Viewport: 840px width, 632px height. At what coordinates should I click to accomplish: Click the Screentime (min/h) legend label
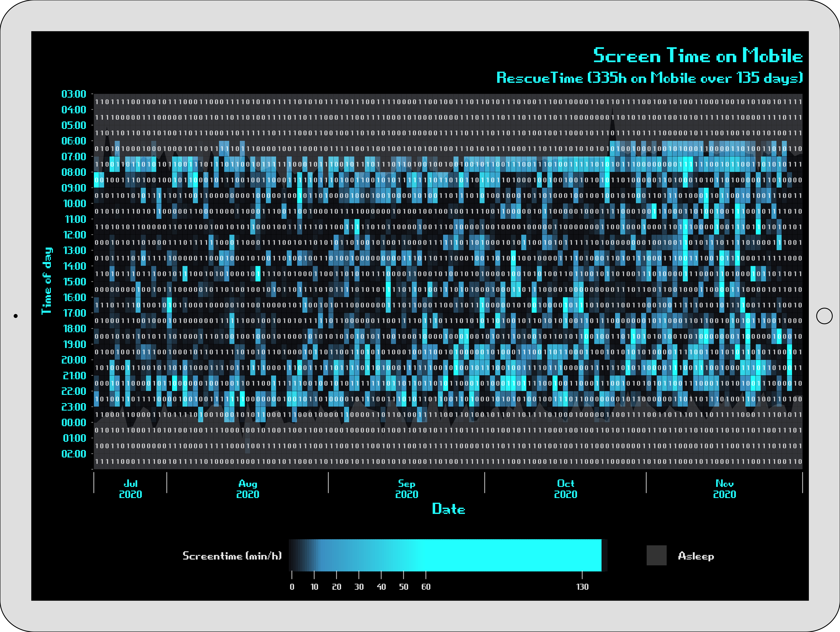click(x=232, y=556)
